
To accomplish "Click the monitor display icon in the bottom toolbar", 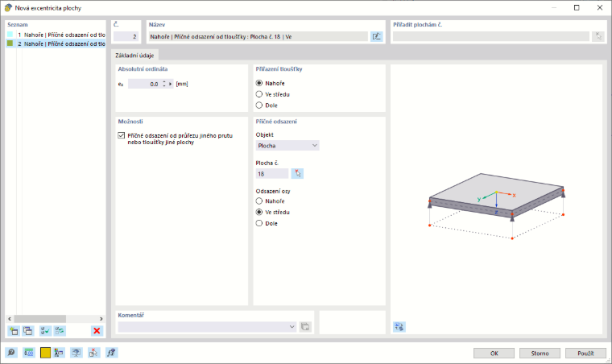I will click(x=76, y=353).
